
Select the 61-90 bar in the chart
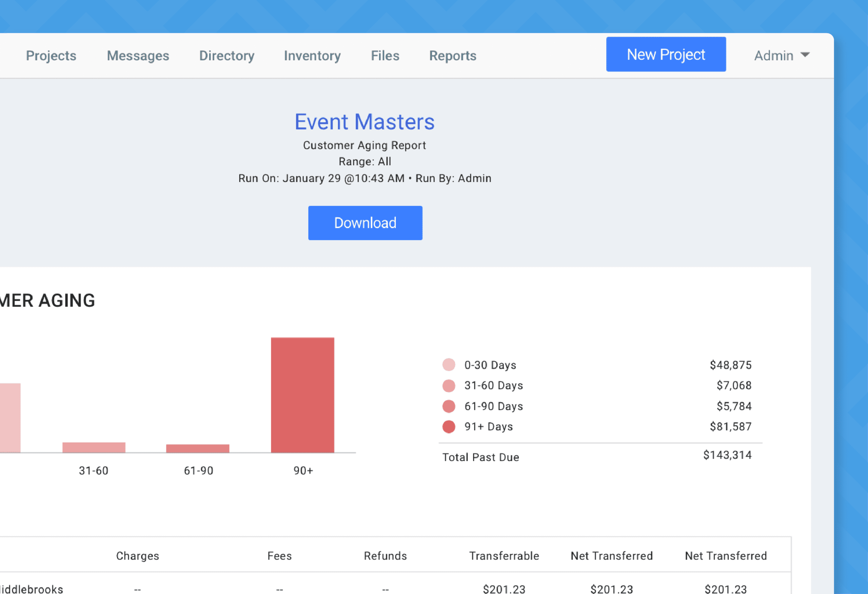coord(198,449)
